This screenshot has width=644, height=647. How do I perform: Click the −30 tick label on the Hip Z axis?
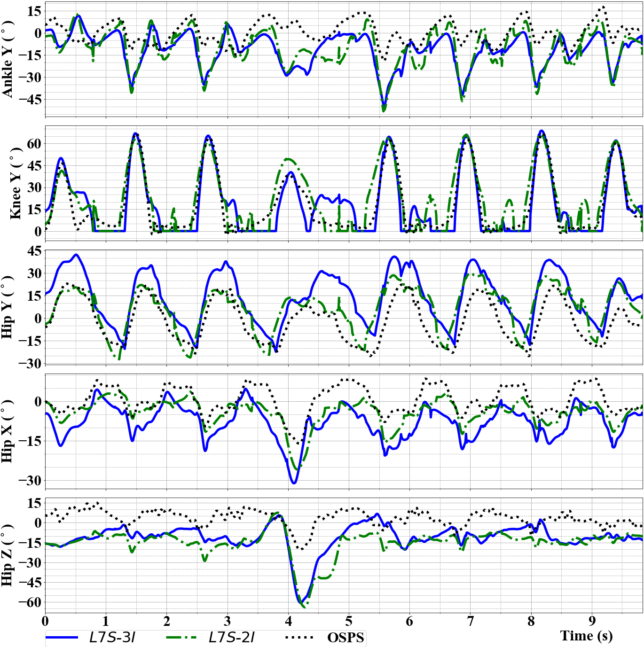(x=30, y=562)
